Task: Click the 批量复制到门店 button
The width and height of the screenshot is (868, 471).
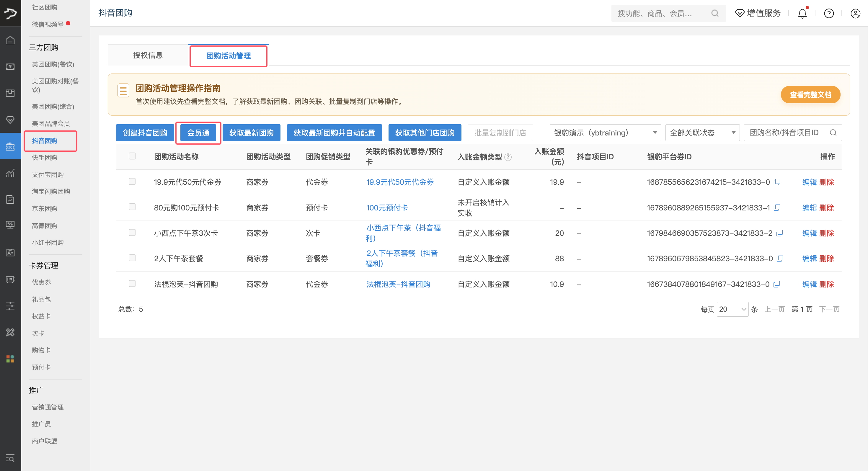Action: 500,133
